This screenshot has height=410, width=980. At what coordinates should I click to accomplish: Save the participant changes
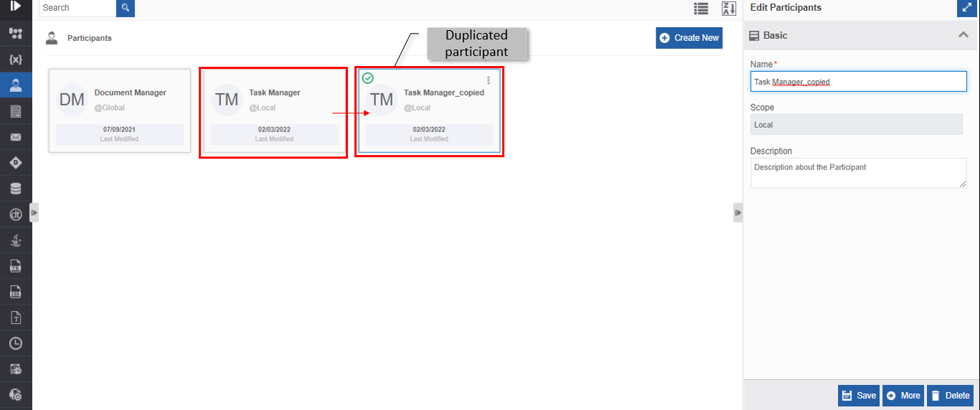coord(859,396)
